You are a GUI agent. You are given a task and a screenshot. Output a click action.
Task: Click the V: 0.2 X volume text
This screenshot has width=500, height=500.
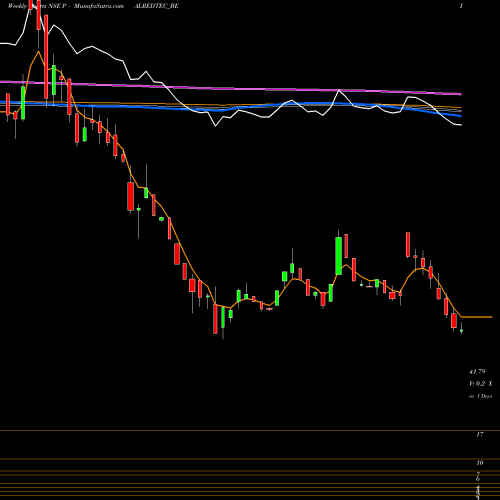tap(480, 384)
